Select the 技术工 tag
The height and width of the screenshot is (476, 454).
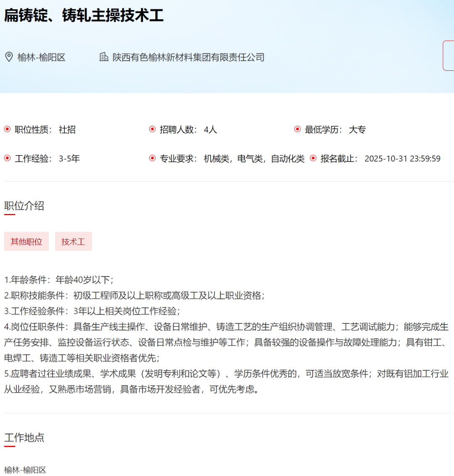[x=74, y=241]
